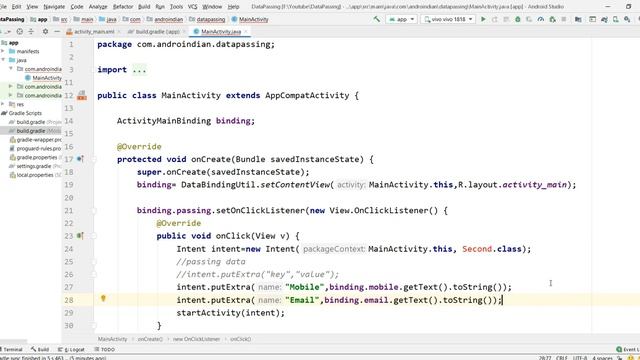Click scroll-from-source target icon in Project panel
This screenshot has width=640, height=360.
[20, 31]
